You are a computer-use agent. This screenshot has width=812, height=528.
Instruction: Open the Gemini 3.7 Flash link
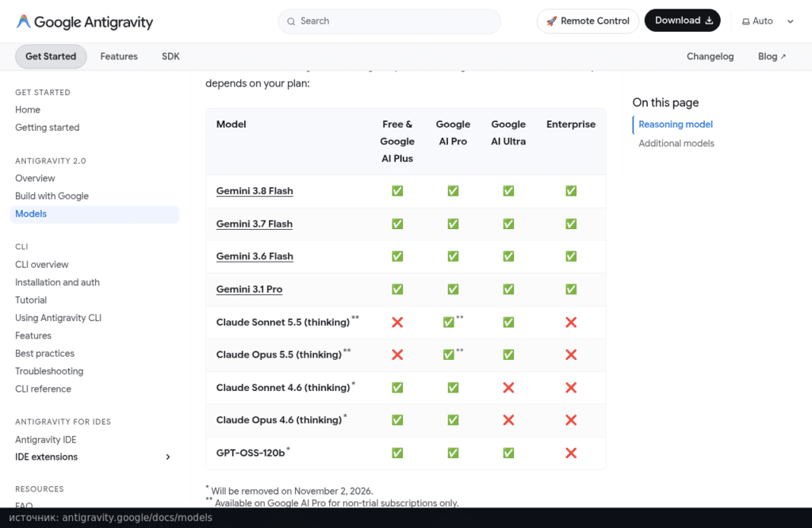tap(255, 224)
